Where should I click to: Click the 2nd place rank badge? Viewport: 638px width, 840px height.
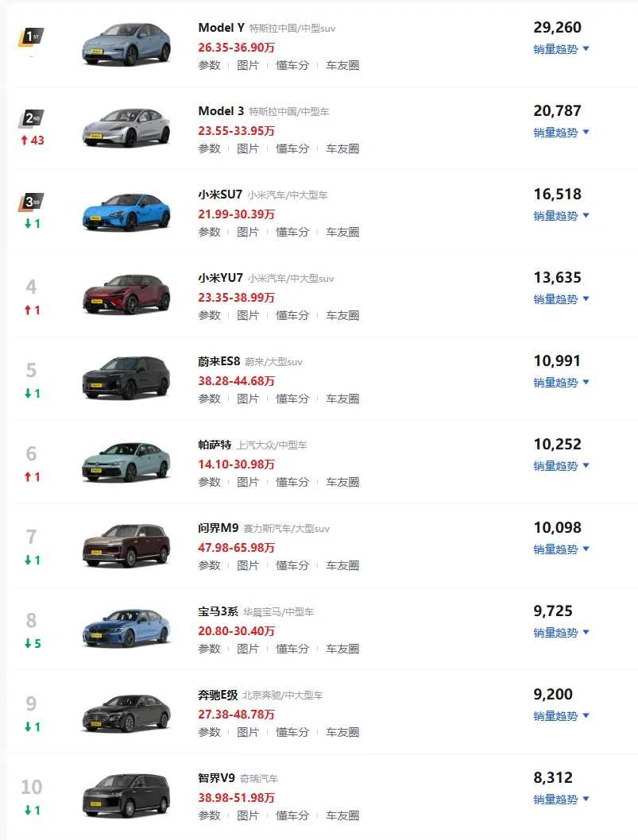tap(31, 118)
